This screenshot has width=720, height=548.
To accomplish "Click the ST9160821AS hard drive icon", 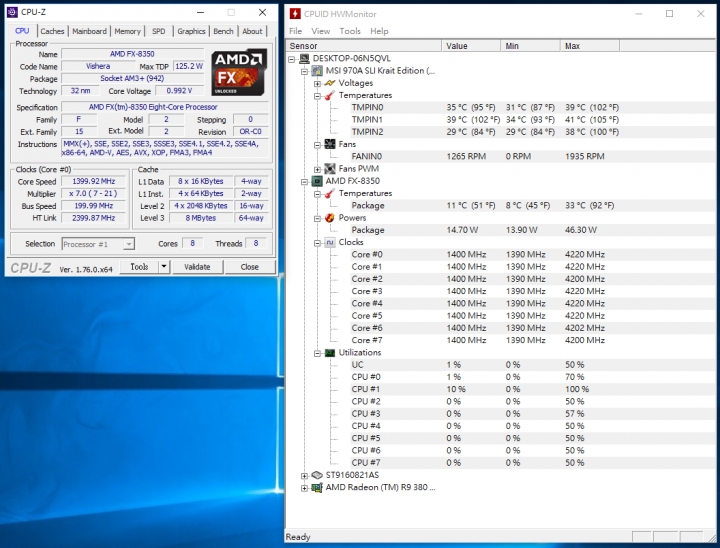I will click(x=317, y=475).
